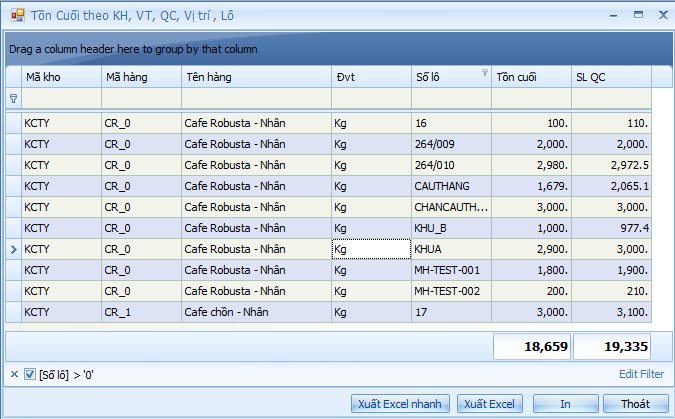Click the Mã hàng filter row input
This screenshot has width=675, height=419.
tap(140, 99)
